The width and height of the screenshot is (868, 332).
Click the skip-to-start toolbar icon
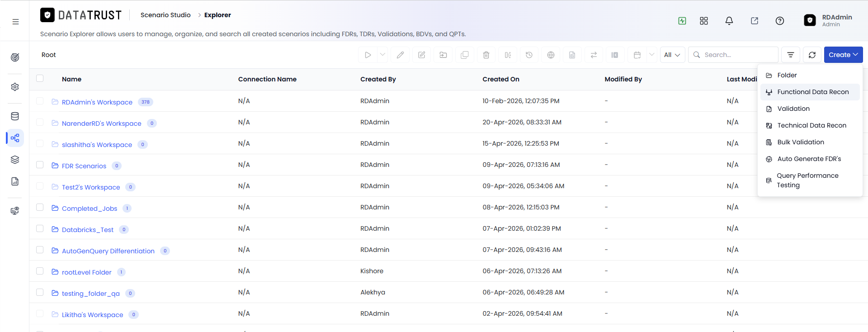pyautogui.click(x=615, y=55)
